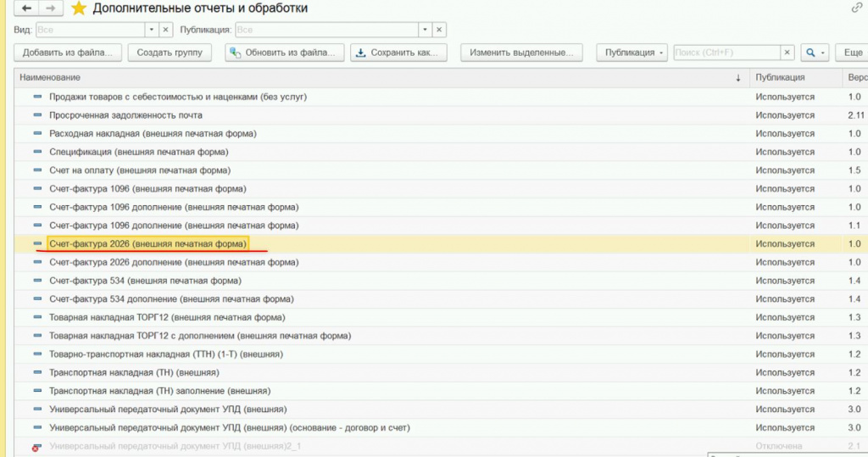Viewport: 868px width, 457px height.
Task: Click item icon of Транспортная накладная (ТН) (внешняя)
Action: click(37, 372)
